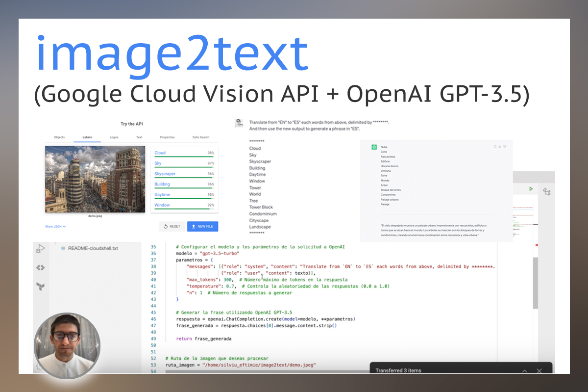Click the Try the API heading

click(131, 124)
